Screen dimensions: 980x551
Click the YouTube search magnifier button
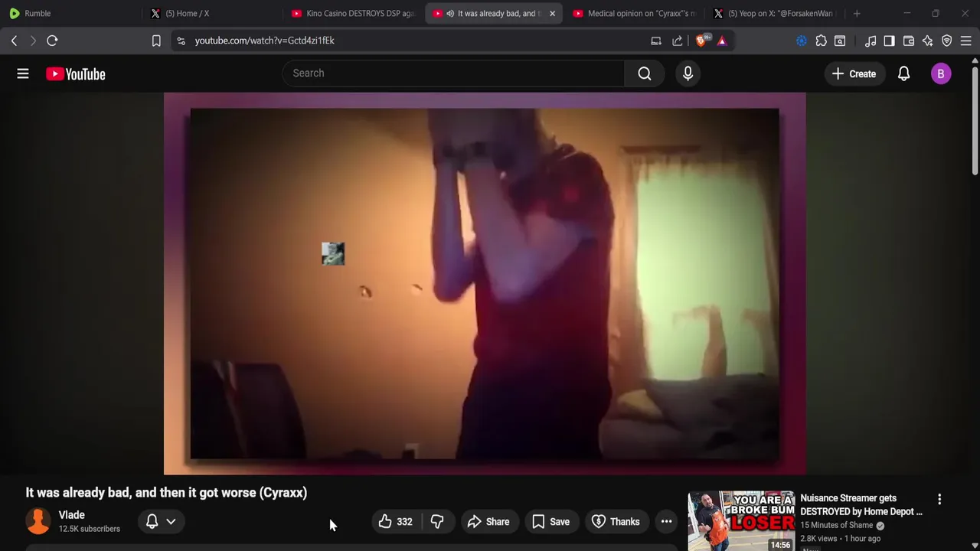tap(645, 73)
